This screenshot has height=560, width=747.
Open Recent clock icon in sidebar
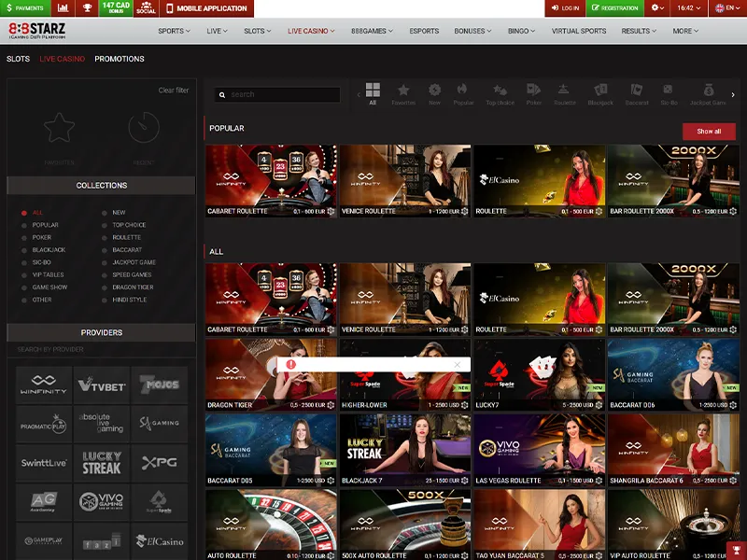[x=144, y=128]
